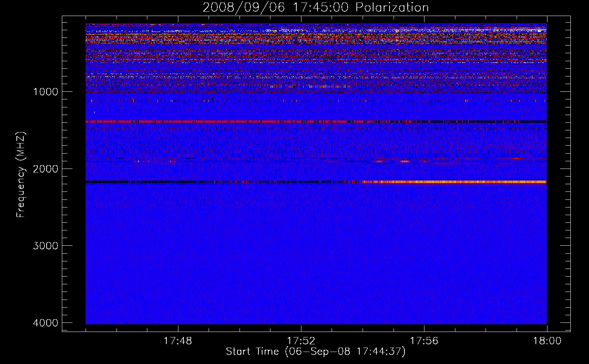Click the plot title '2008/09/06 17:45:00 Polarization'

(x=316, y=7)
